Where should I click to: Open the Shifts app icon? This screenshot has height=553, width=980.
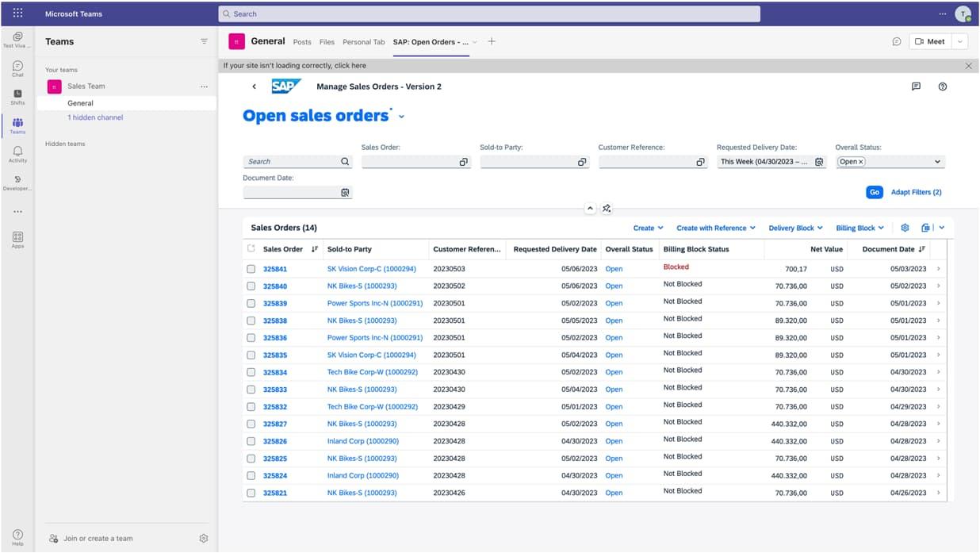click(17, 97)
